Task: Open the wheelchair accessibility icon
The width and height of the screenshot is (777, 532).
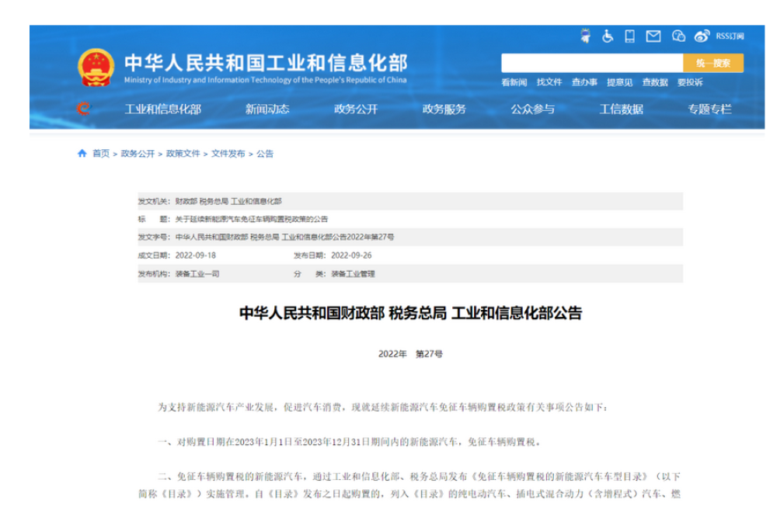Action: pyautogui.click(x=608, y=37)
